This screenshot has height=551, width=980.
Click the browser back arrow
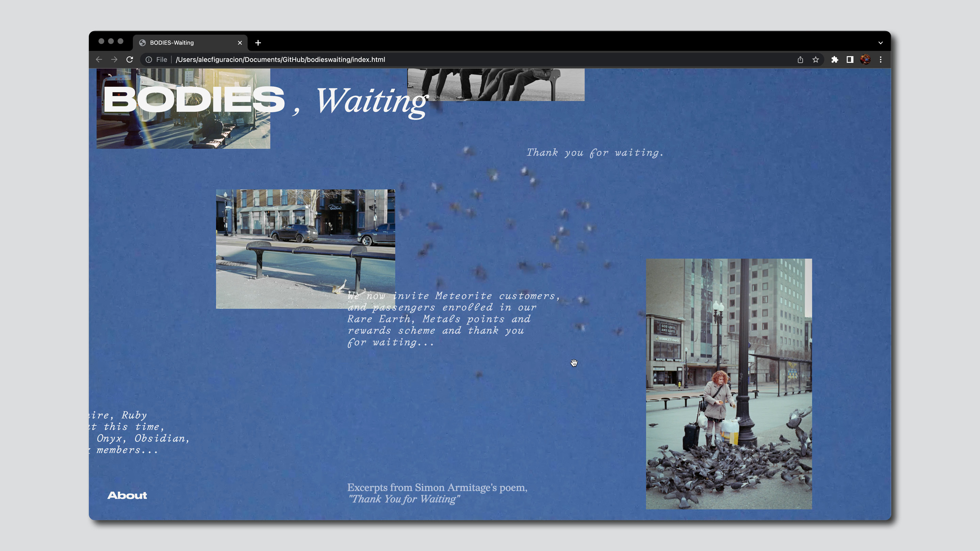[99, 59]
